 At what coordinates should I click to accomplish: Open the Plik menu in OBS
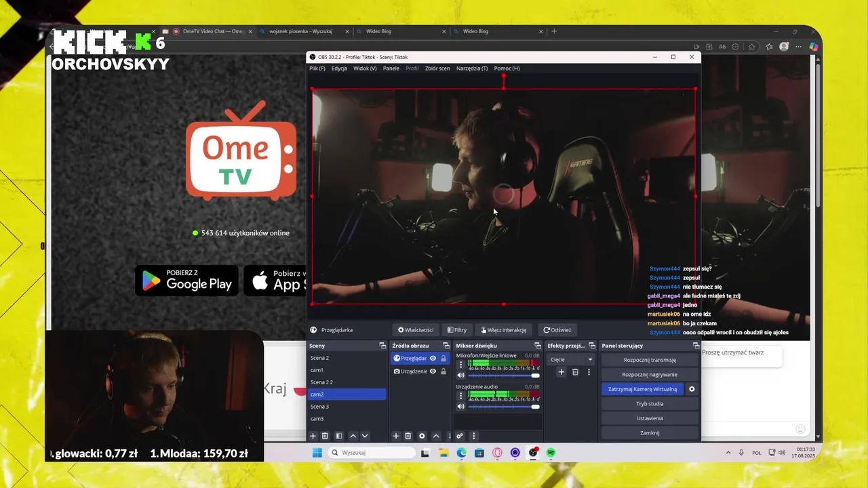pyautogui.click(x=317, y=68)
